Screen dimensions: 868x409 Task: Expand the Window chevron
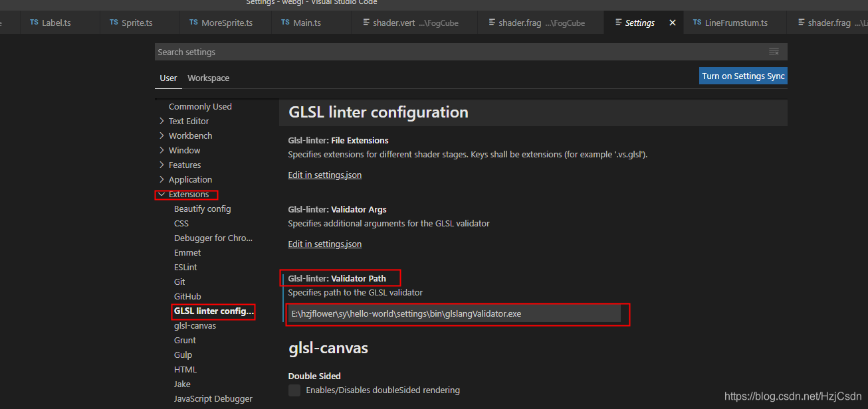pyautogui.click(x=162, y=150)
